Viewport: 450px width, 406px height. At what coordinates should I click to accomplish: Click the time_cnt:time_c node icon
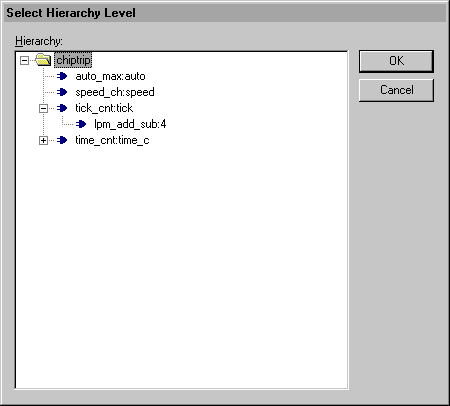click(62, 140)
